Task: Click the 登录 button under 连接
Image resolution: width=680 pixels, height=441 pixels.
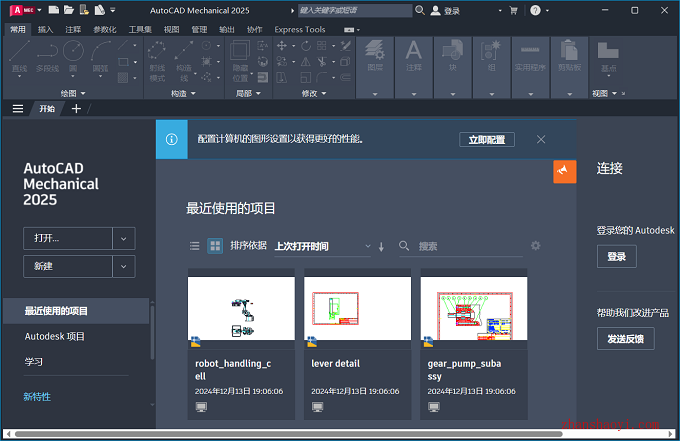Action: point(616,256)
